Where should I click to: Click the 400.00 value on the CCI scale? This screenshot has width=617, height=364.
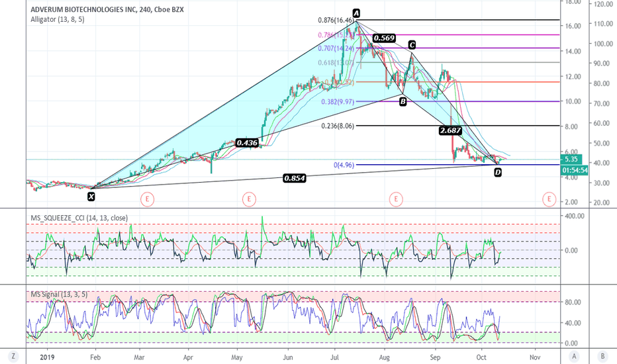tap(575, 216)
